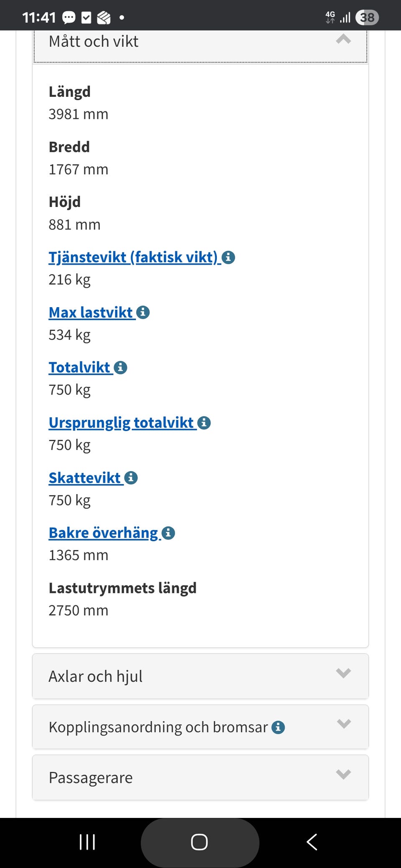Tap the info icon next to Tjänstevikt

click(229, 257)
